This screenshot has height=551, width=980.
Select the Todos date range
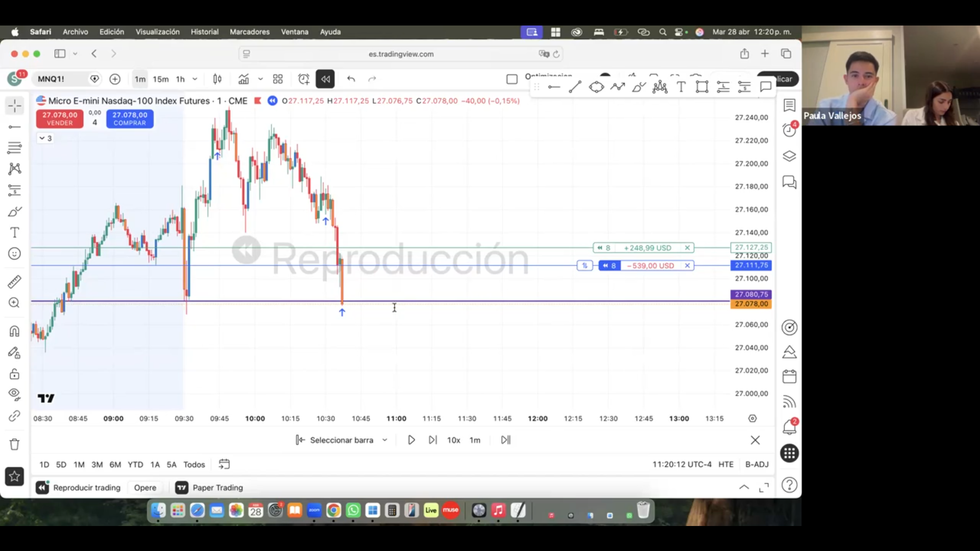[194, 465]
